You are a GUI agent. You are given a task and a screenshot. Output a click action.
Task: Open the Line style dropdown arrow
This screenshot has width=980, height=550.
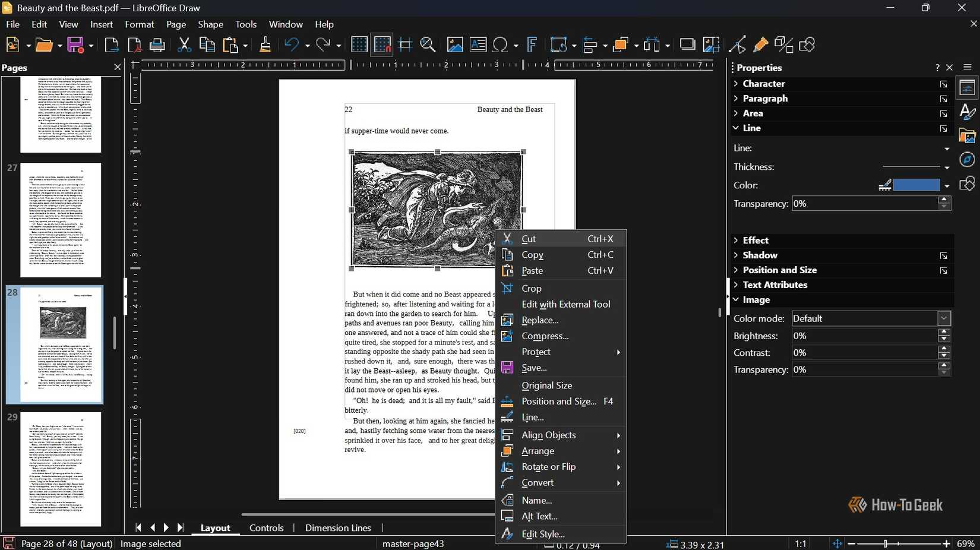(x=947, y=148)
